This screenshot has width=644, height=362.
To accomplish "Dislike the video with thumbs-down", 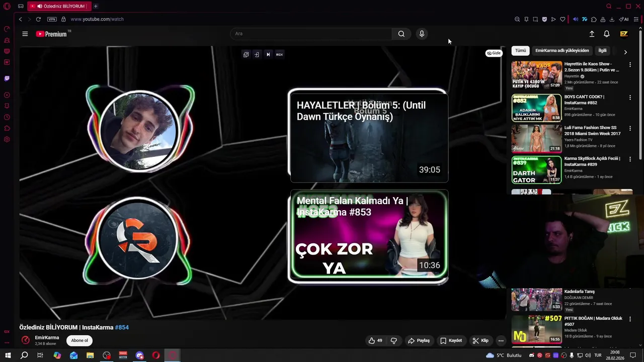I will (394, 340).
